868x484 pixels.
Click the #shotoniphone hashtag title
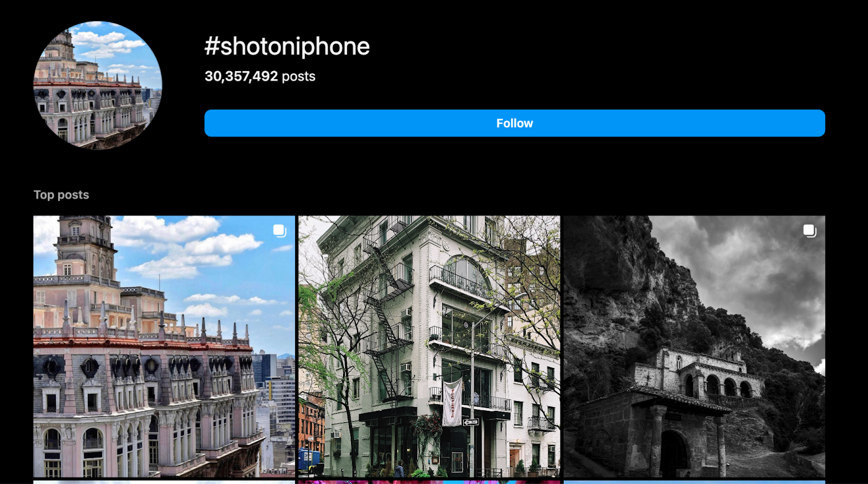tap(287, 47)
